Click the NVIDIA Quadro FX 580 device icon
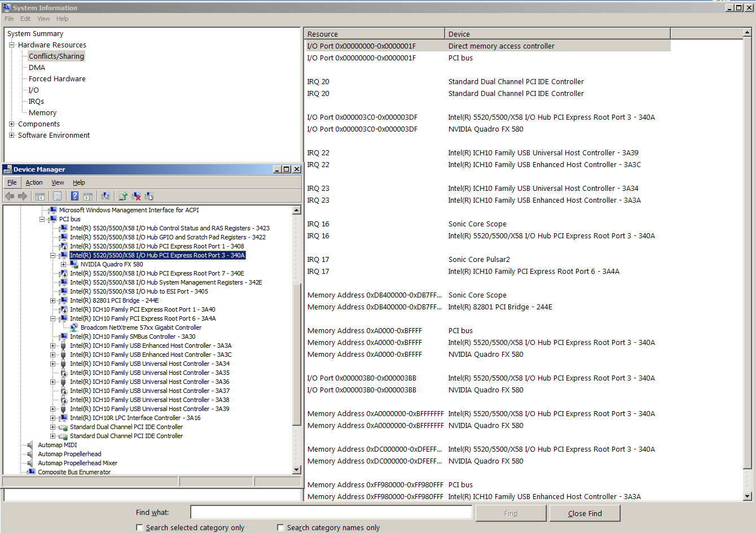Screen dimensions: 756x533 click(74, 264)
